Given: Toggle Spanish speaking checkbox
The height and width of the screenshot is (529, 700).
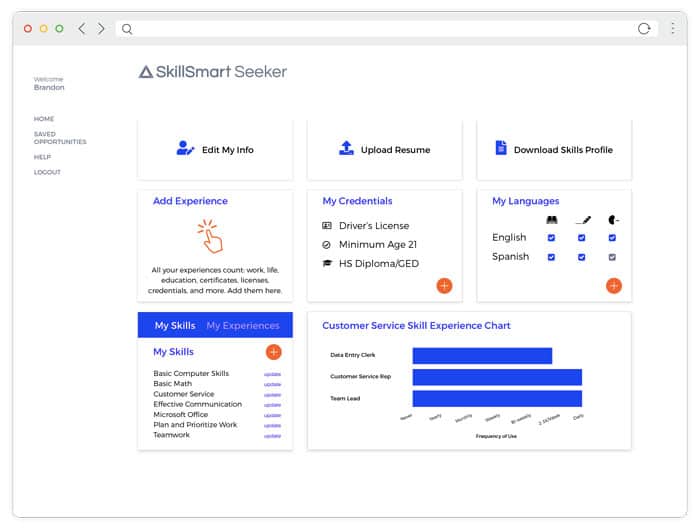Looking at the screenshot, I should (612, 257).
